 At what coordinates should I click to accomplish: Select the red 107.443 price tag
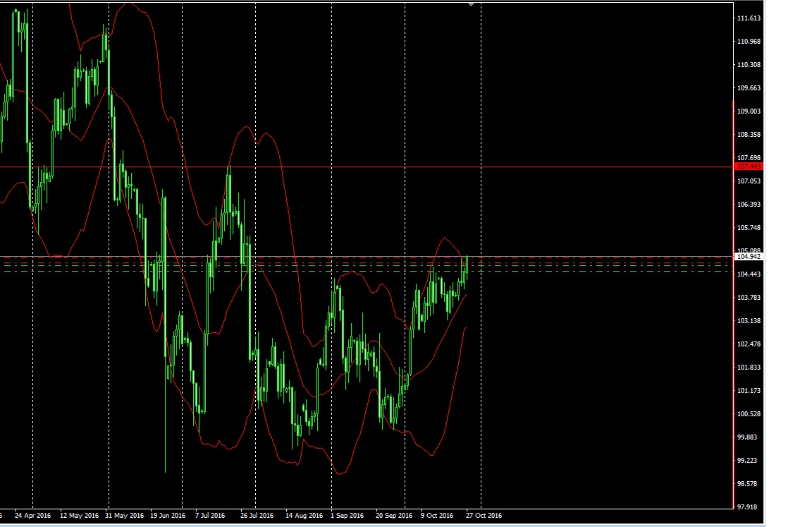[x=747, y=166]
